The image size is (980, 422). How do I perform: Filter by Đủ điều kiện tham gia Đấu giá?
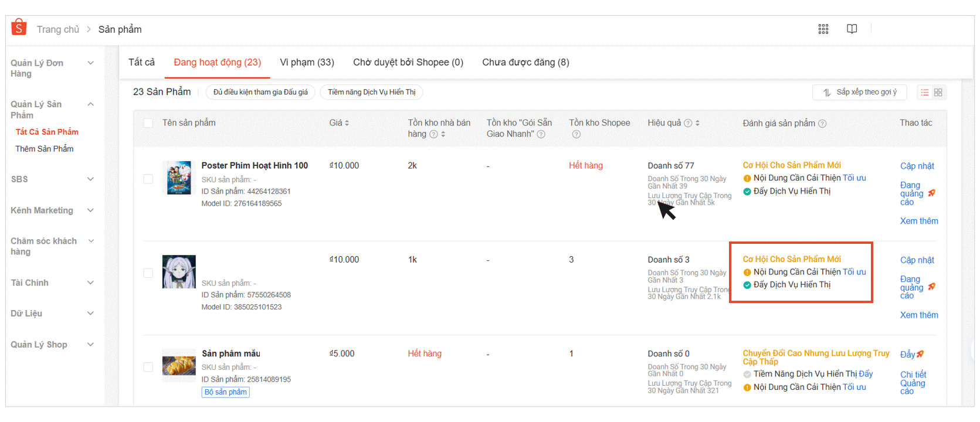260,93
